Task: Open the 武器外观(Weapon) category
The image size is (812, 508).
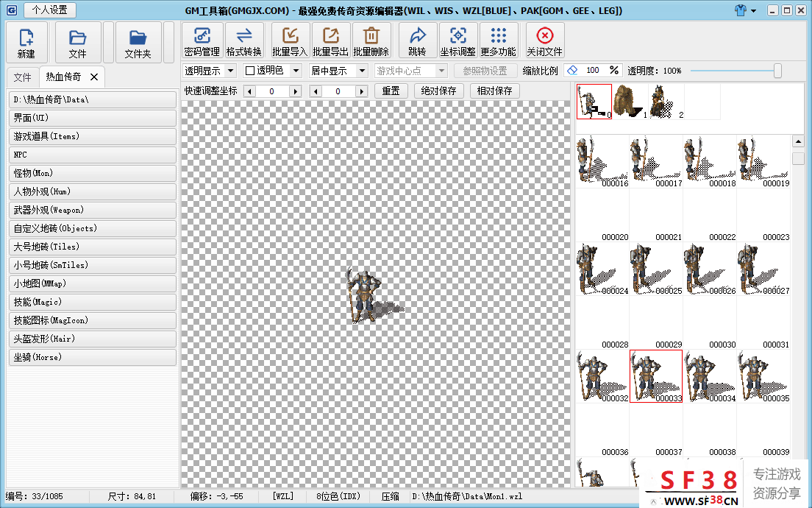Action: point(93,210)
